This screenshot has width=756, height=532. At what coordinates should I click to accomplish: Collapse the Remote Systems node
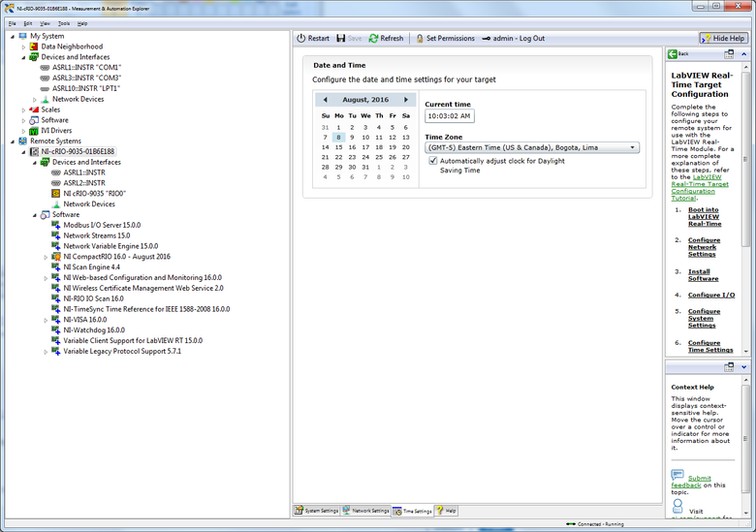[x=13, y=141]
